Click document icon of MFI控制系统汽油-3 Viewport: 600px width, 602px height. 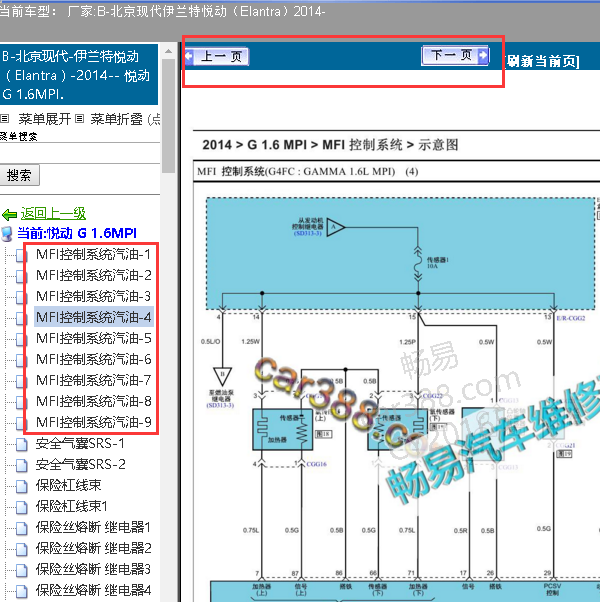click(x=21, y=297)
